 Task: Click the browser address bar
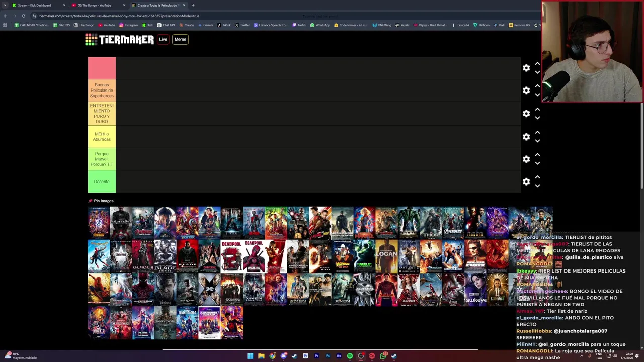282,16
